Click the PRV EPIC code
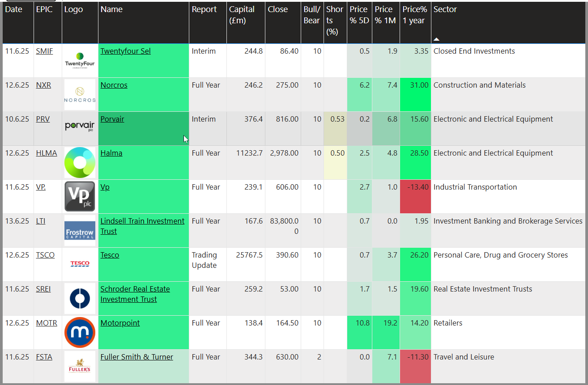 (x=43, y=119)
